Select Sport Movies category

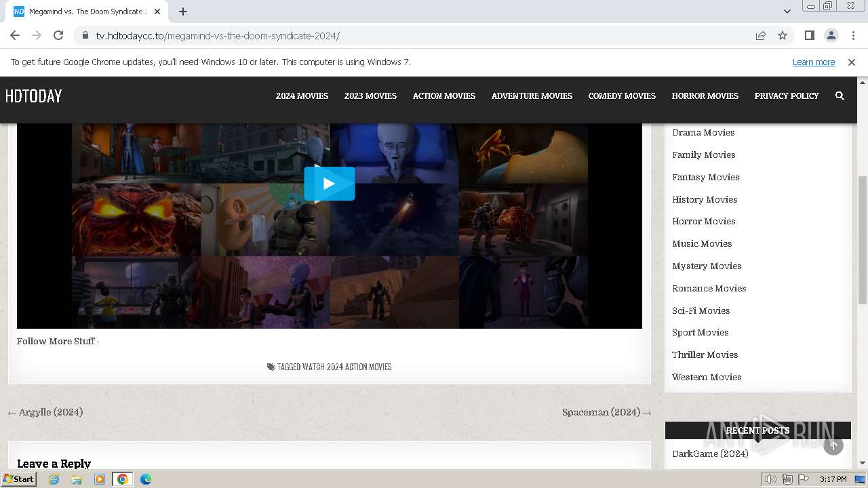701,333
